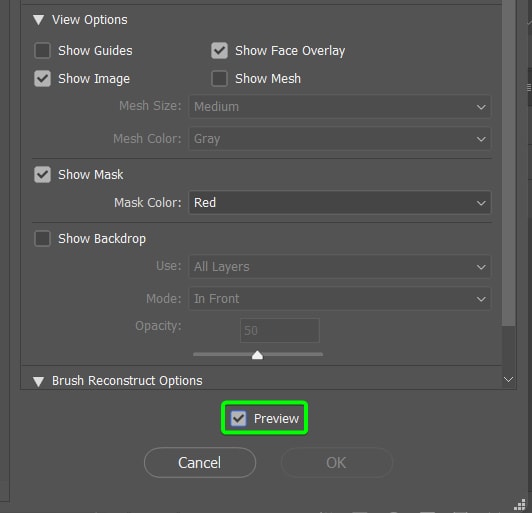This screenshot has height=513, width=532.
Task: Toggle the Preview checkbox
Action: pos(239,418)
